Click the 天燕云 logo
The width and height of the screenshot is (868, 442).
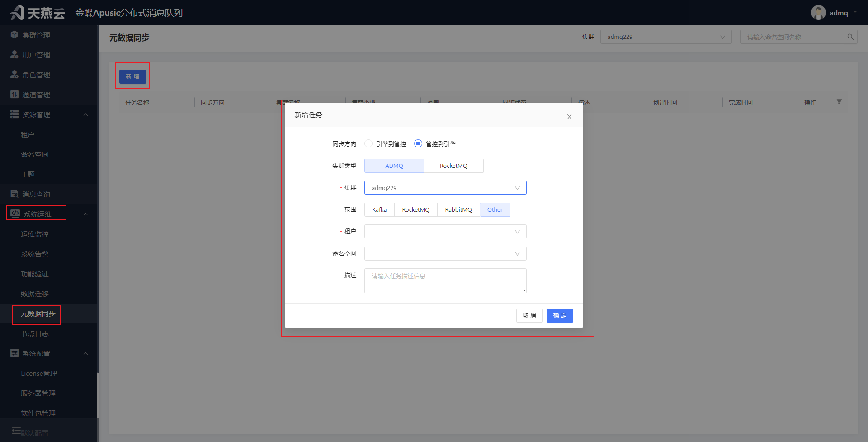click(38, 13)
